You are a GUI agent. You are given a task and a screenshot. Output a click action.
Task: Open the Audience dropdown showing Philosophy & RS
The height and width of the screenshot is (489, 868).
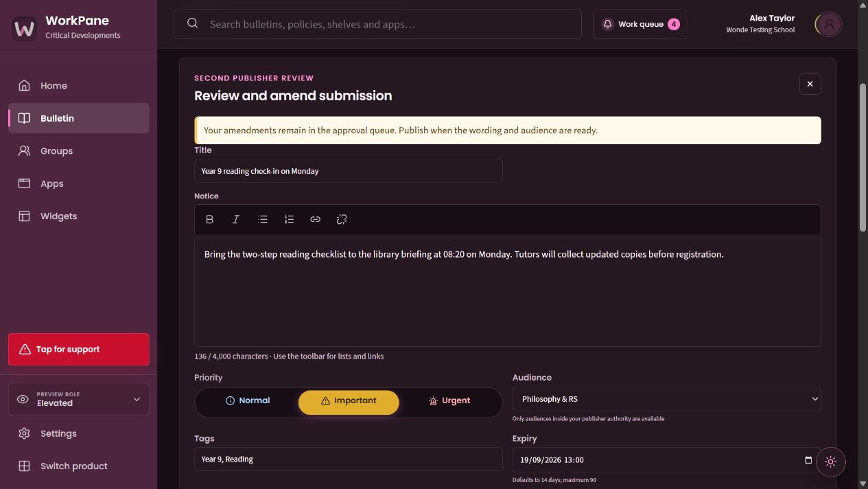coord(666,399)
